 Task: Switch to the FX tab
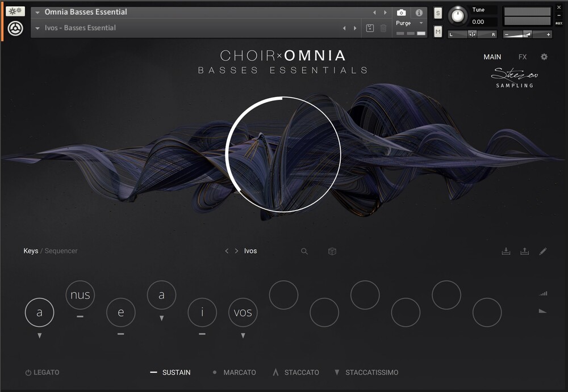pos(522,57)
